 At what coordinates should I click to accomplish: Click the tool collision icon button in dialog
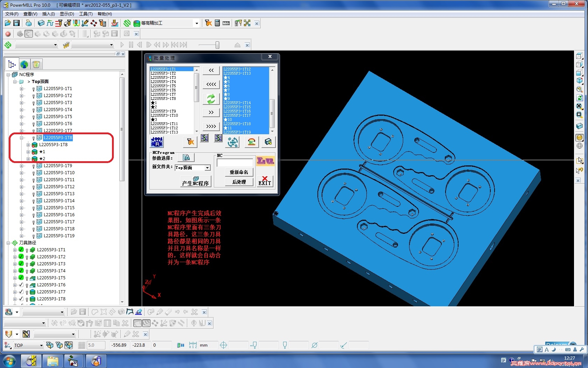coord(190,142)
